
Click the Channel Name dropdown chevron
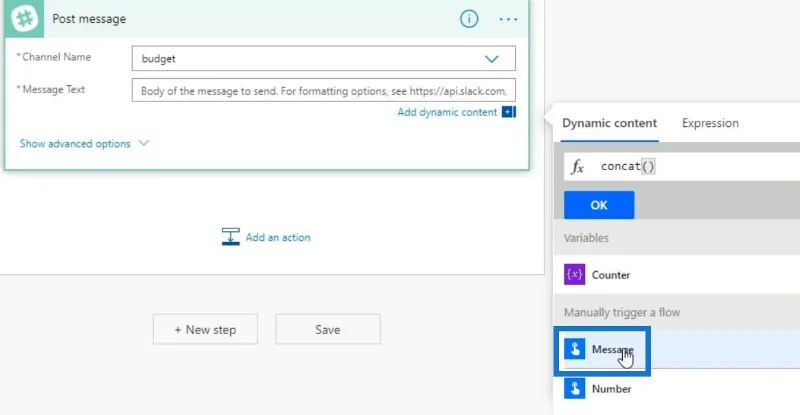click(491, 59)
